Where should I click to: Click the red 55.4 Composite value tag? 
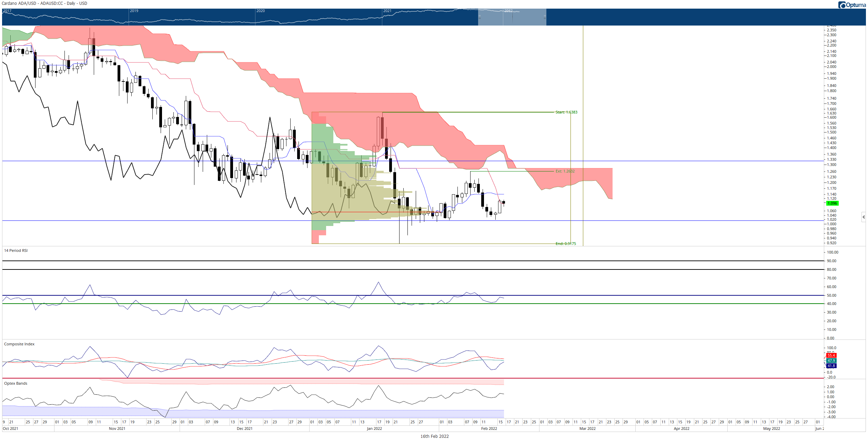(831, 355)
